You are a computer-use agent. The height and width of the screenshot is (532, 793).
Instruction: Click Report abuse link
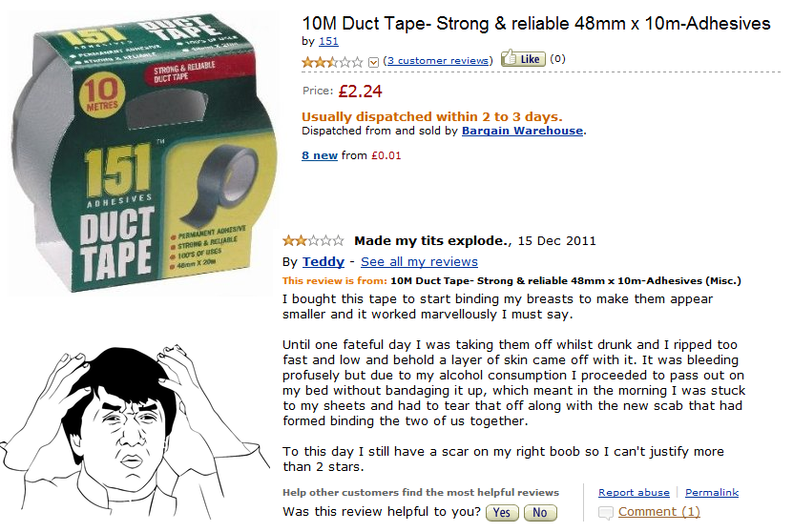click(634, 493)
